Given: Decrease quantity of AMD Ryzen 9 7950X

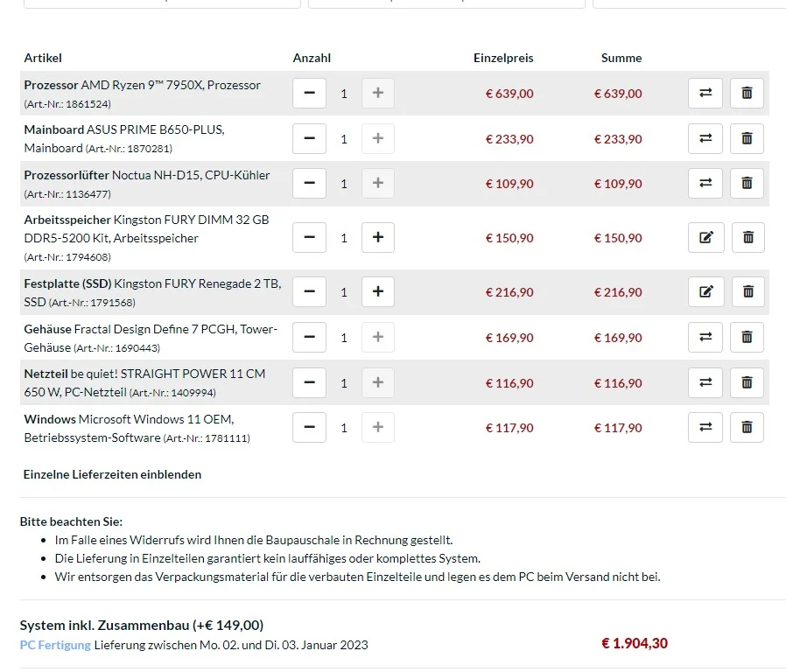Looking at the screenshot, I should tap(309, 94).
